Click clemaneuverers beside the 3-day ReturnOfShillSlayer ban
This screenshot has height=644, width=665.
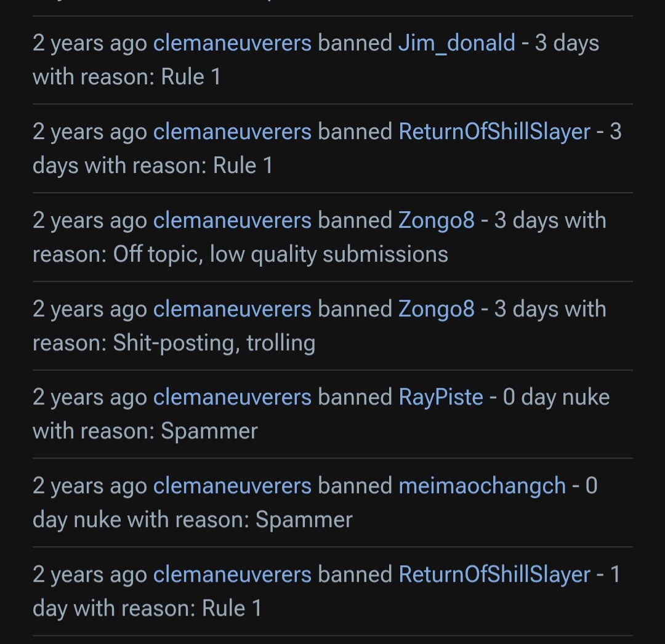[232, 132]
